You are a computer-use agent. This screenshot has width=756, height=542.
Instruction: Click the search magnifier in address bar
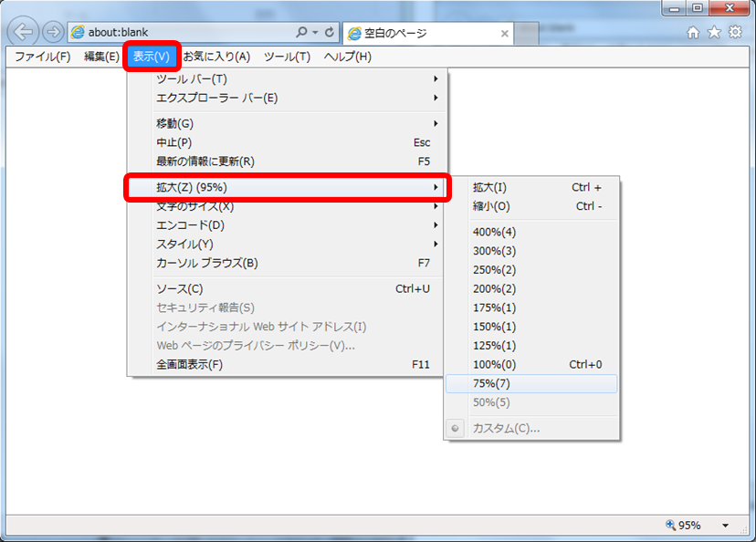point(302,32)
